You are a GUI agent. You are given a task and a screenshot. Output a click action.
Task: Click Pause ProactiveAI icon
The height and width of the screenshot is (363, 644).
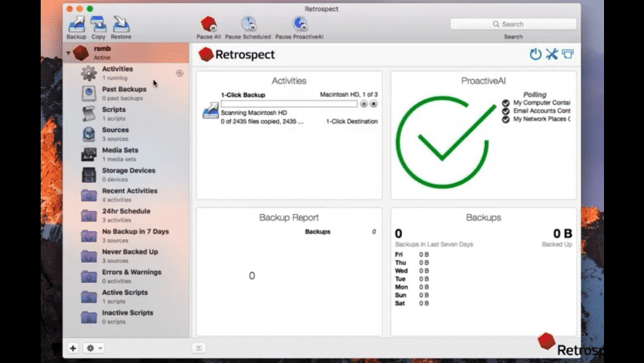coord(299,24)
